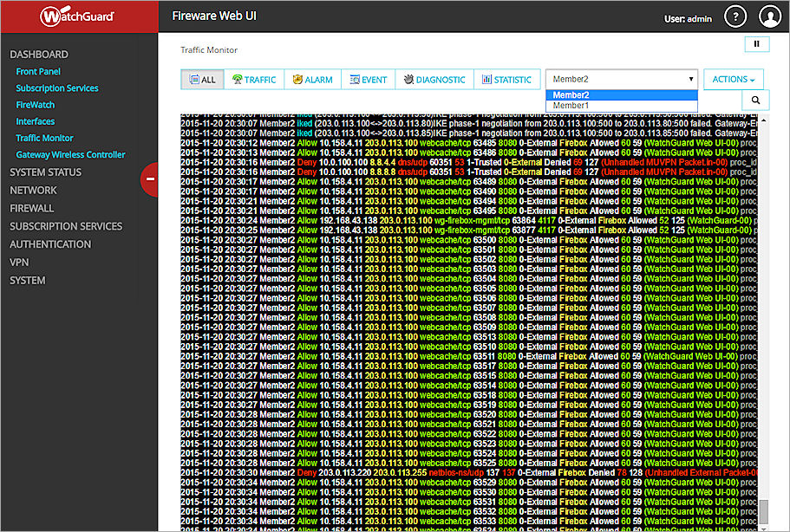Expand SYSTEM STATUS menu section
Viewport: 790px width, 532px height.
pyautogui.click(x=45, y=172)
